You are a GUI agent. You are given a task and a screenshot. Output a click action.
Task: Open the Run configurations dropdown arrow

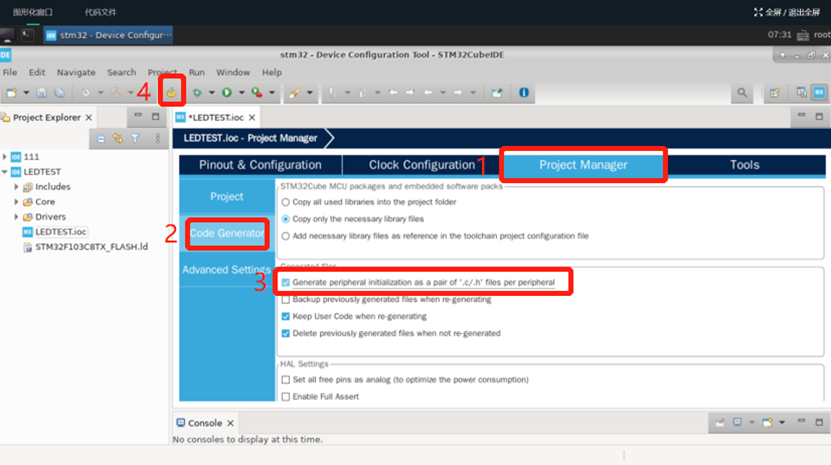click(242, 93)
